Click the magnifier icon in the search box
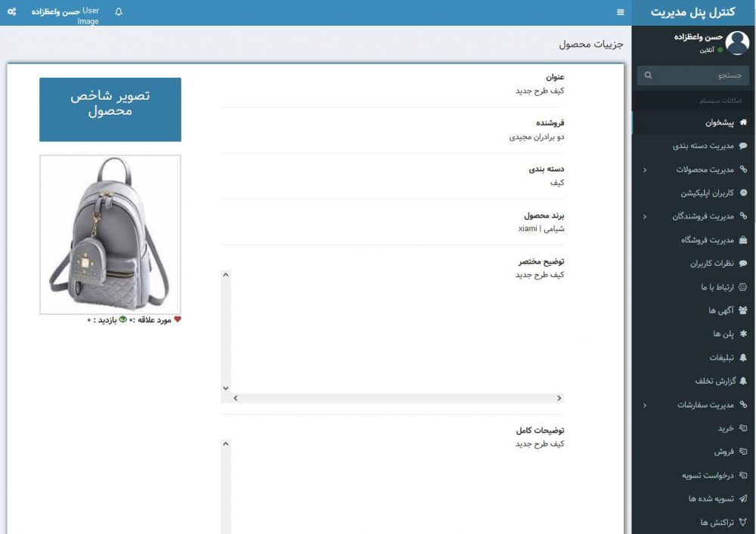 coord(648,76)
